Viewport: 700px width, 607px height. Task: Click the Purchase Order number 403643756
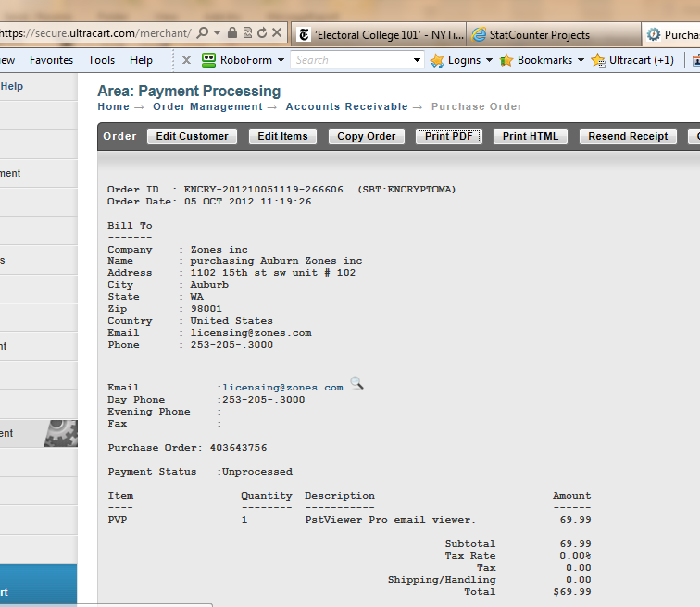pyautogui.click(x=238, y=447)
